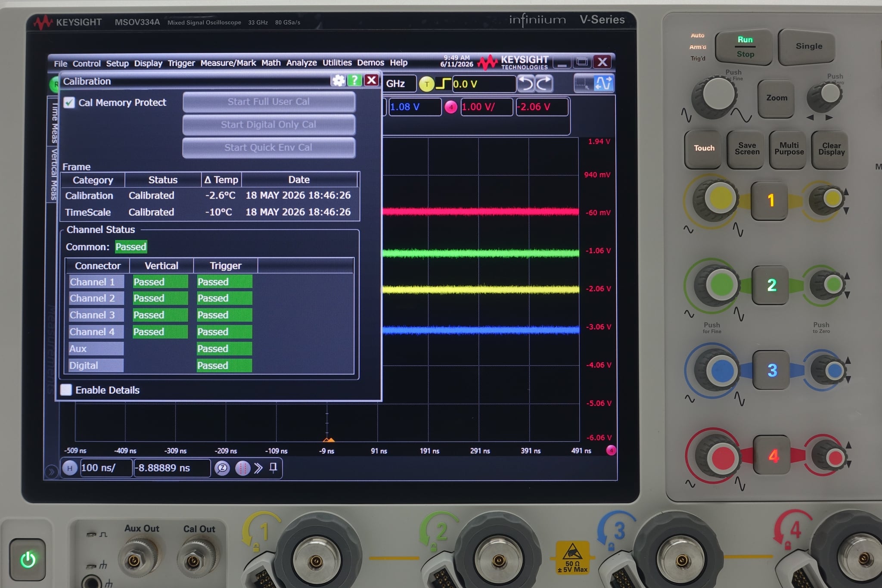The height and width of the screenshot is (588, 882).
Task: Click the Keysight Technologies logo
Action: [513, 62]
